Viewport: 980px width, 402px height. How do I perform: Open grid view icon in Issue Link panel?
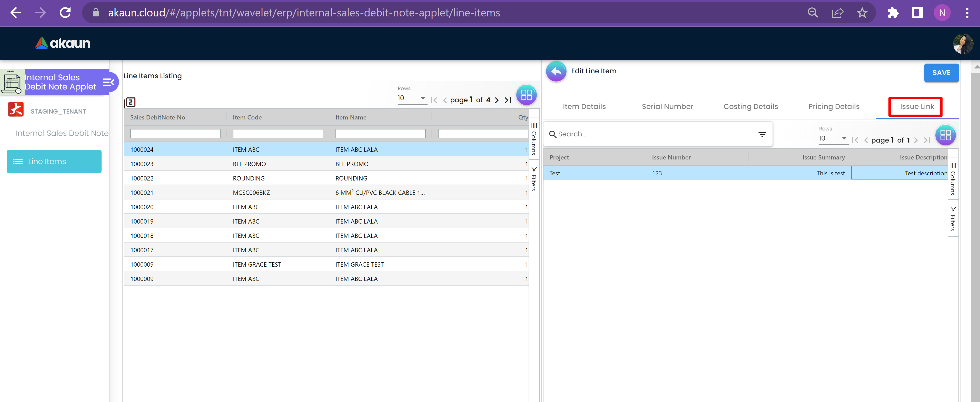(x=945, y=135)
